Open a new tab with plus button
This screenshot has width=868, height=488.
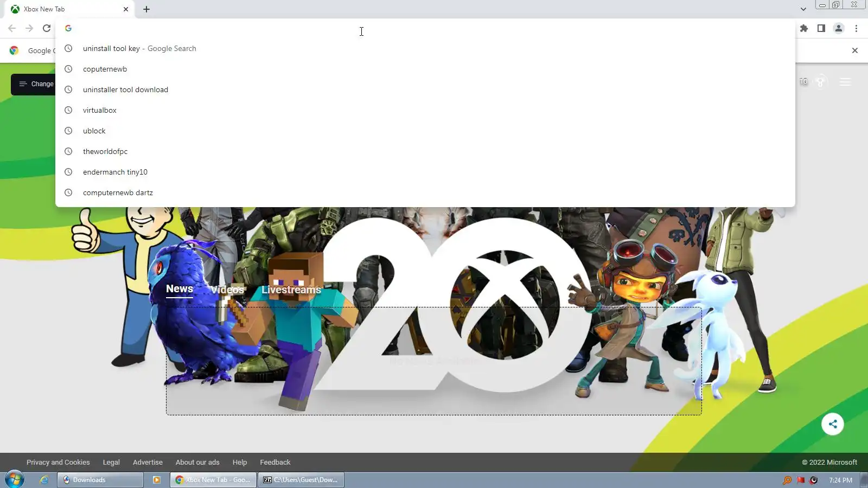[146, 9]
